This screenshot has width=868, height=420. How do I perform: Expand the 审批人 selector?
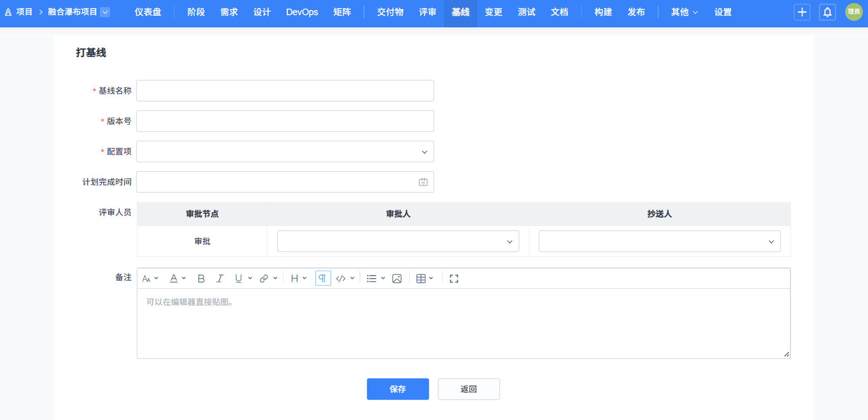[398, 241]
